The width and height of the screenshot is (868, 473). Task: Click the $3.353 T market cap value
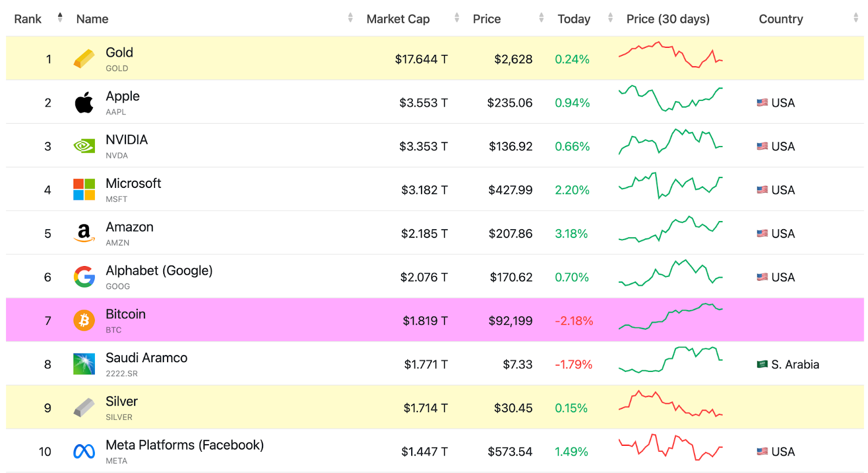coord(423,147)
